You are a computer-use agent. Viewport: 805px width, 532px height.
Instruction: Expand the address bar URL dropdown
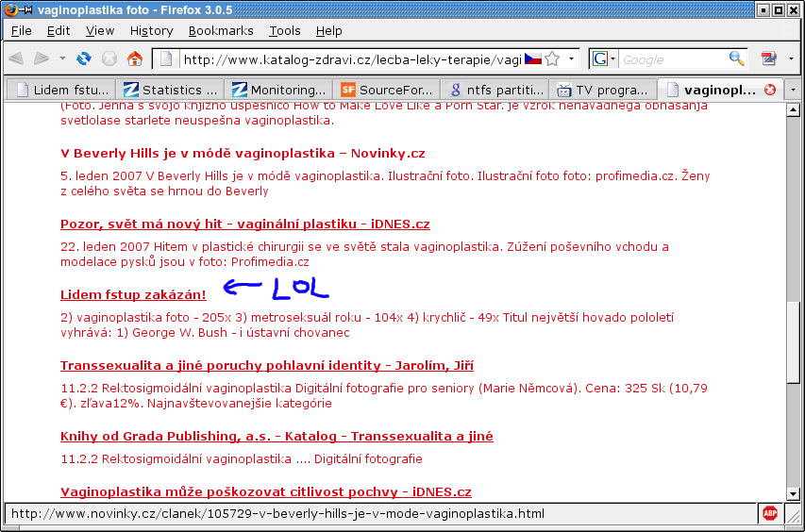pyautogui.click(x=572, y=59)
